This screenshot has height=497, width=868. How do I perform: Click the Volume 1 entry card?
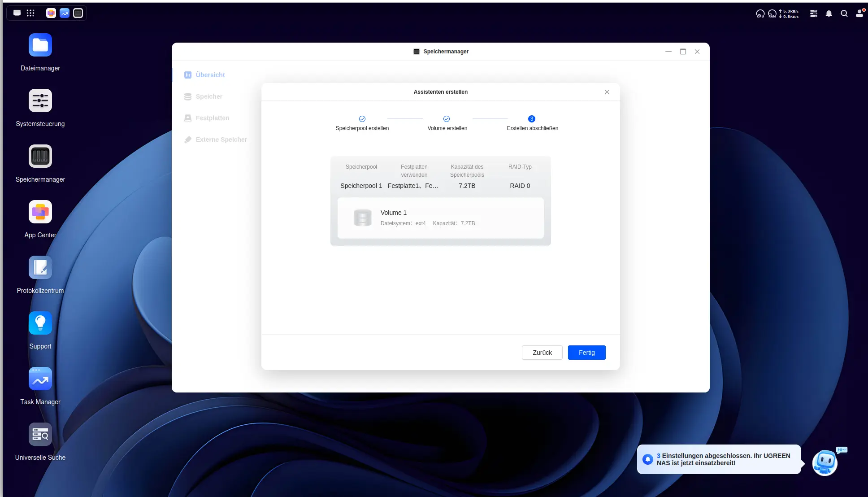pyautogui.click(x=440, y=218)
